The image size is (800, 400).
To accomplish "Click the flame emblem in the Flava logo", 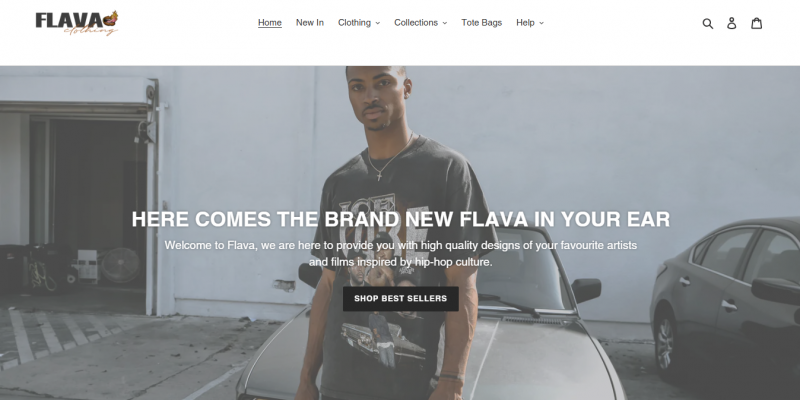I will [110, 19].
